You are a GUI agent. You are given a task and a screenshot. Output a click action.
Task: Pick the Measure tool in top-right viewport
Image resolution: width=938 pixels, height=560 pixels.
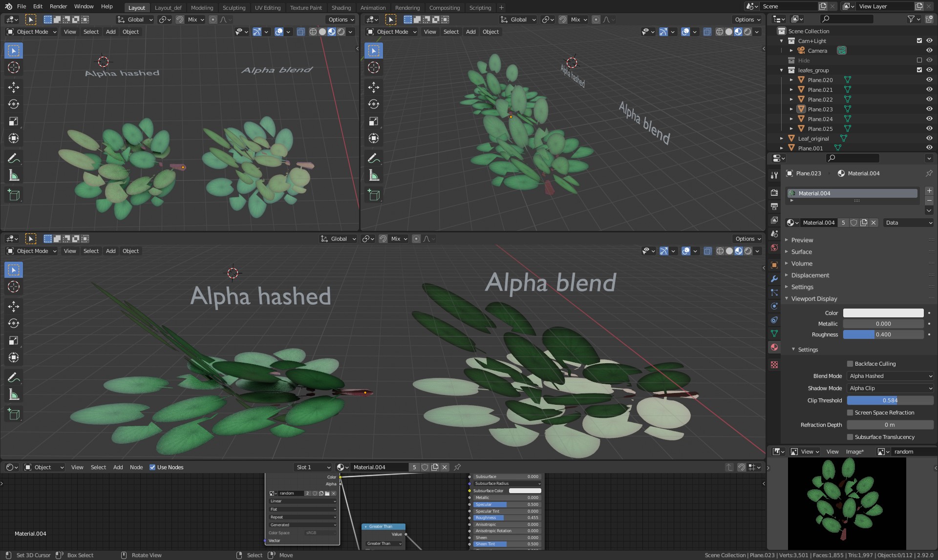[x=374, y=175]
